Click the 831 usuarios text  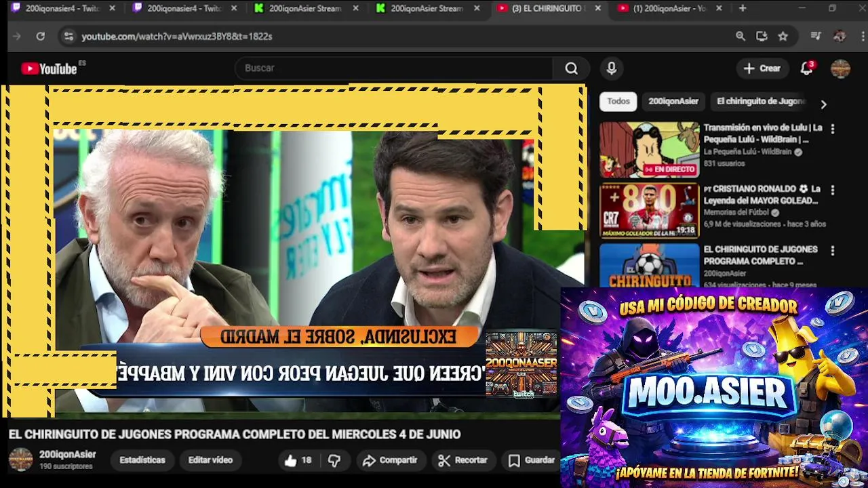pos(724,164)
